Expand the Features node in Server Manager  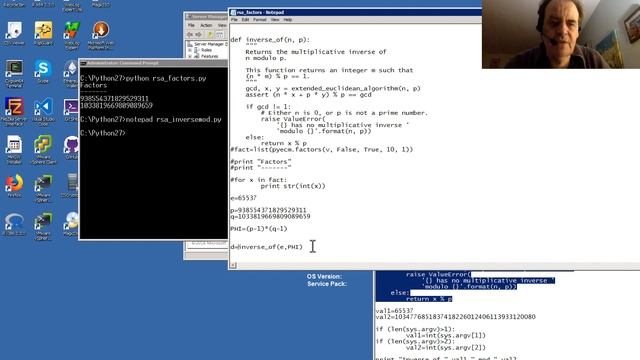coord(190,56)
